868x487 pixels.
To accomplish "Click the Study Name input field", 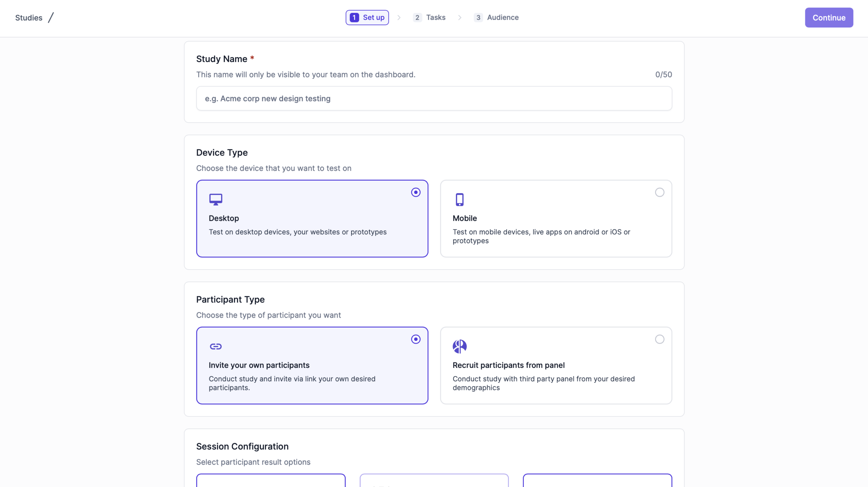I will pyautogui.click(x=434, y=98).
